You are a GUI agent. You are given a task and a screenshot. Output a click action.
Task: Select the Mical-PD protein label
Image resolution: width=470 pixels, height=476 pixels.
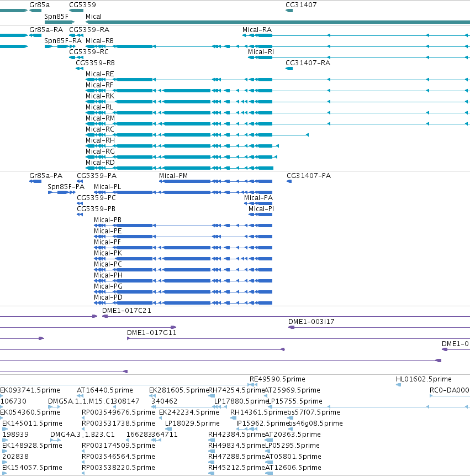[108, 297]
